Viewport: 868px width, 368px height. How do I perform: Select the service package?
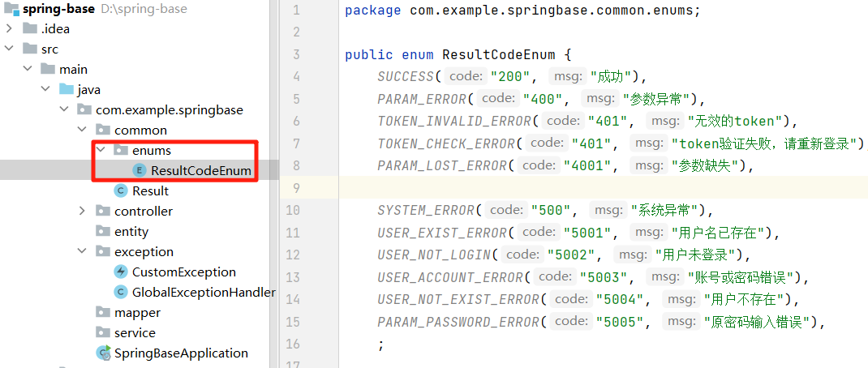135,332
